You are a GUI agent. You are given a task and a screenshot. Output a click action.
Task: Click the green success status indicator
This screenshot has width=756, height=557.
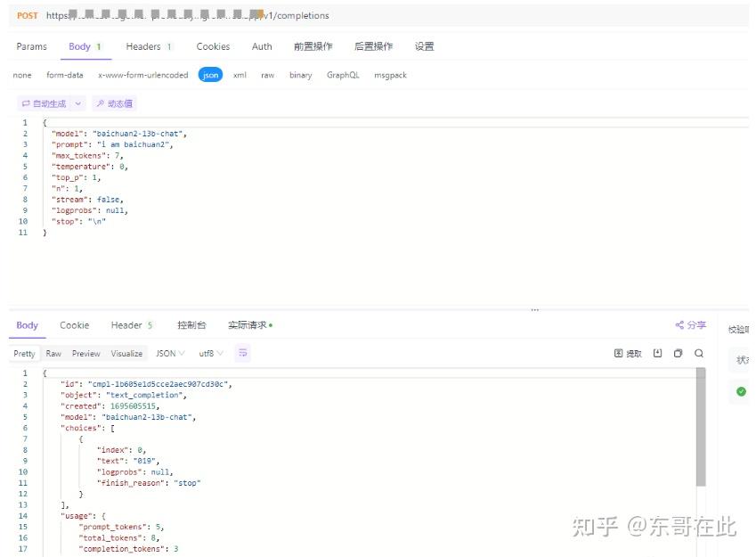[742, 389]
